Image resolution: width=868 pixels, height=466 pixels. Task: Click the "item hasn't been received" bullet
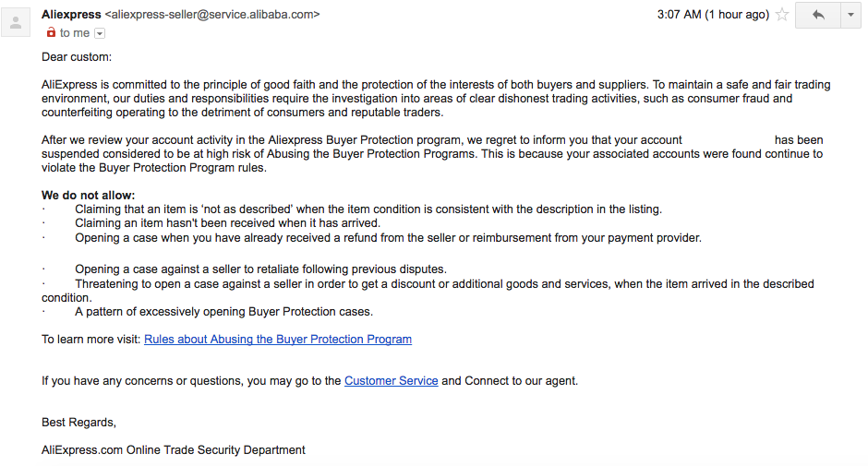click(x=227, y=223)
